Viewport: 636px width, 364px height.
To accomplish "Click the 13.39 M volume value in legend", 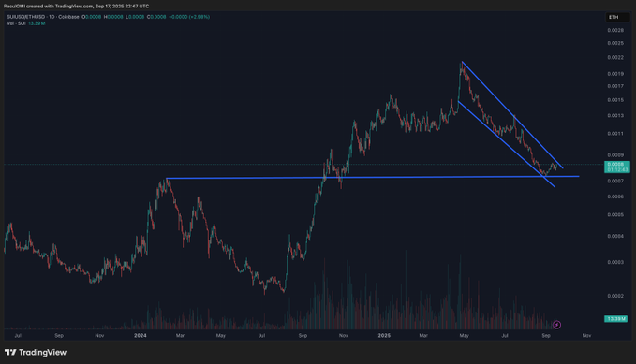I will click(x=37, y=23).
